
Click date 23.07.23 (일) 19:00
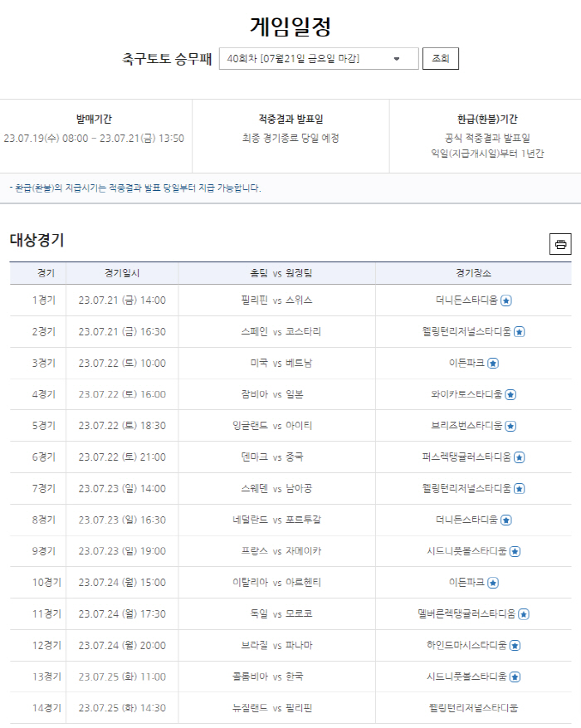(x=122, y=551)
